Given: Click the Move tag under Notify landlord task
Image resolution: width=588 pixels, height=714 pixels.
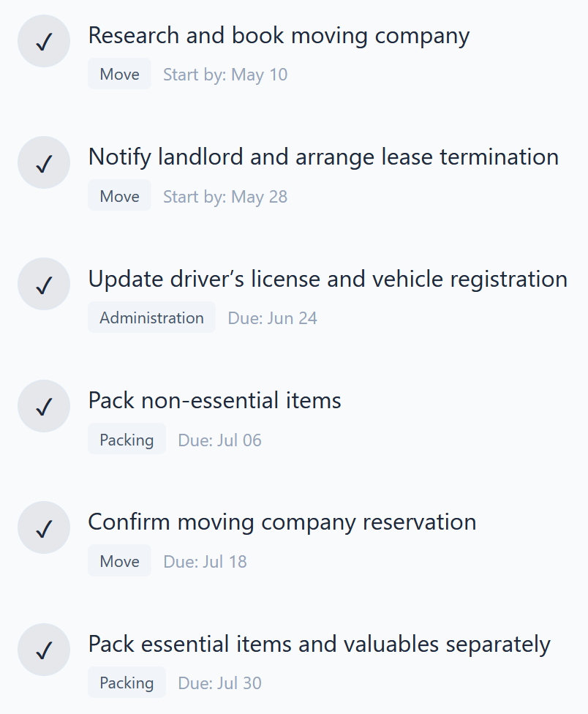Looking at the screenshot, I should (x=119, y=195).
